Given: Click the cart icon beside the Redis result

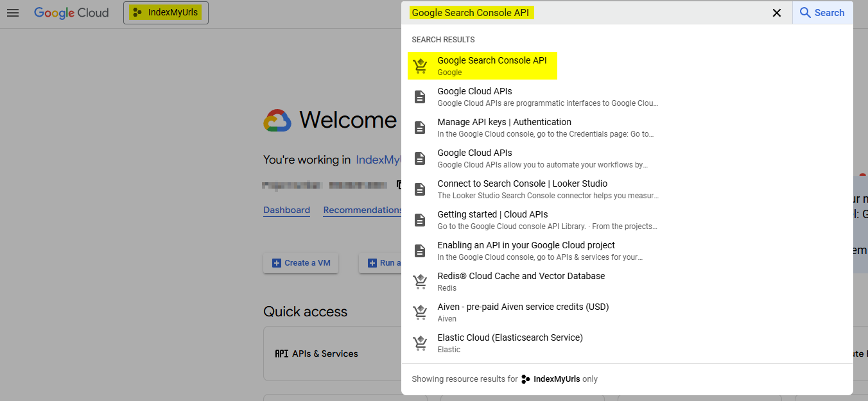Looking at the screenshot, I should tap(420, 282).
